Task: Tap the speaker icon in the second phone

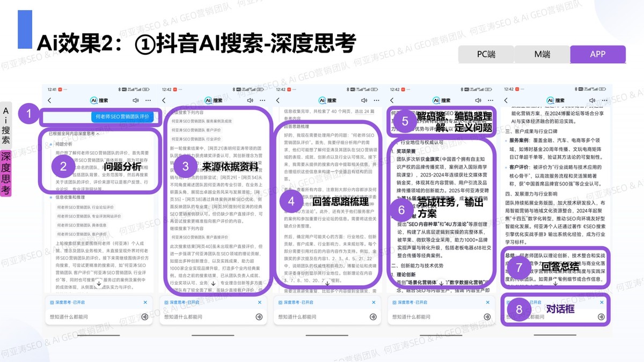Action: tap(250, 100)
